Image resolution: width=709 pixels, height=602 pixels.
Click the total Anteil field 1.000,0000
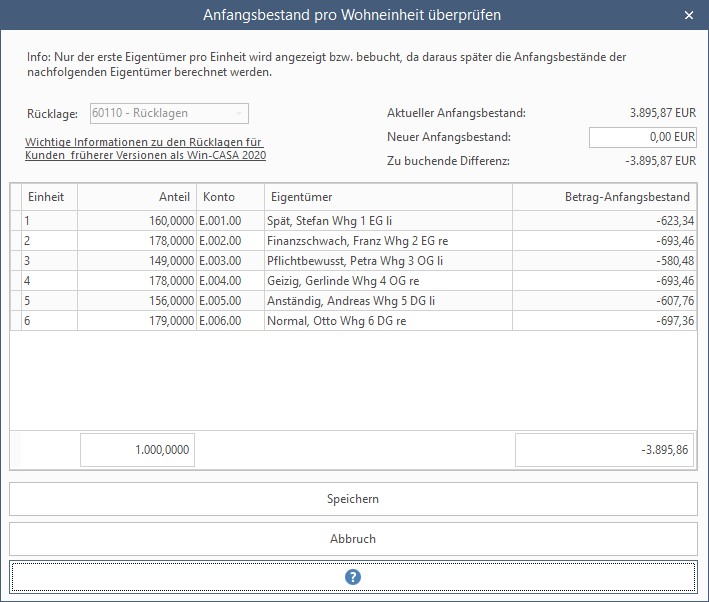coord(137,450)
